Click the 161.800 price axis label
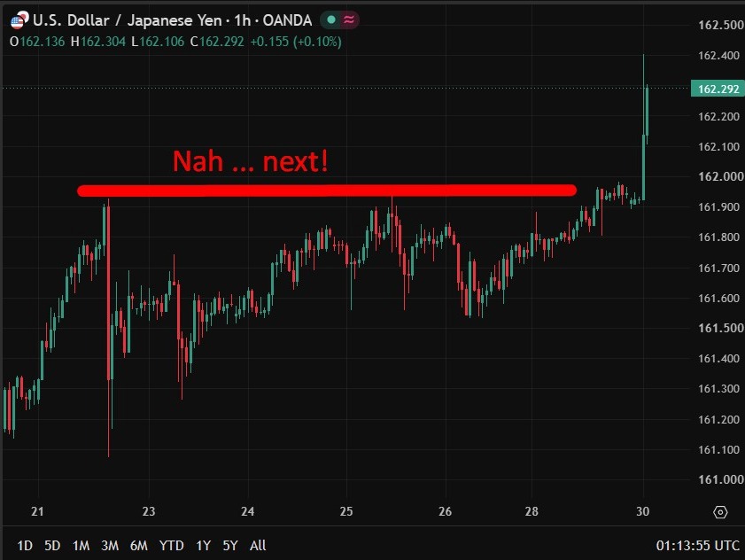 (x=721, y=237)
